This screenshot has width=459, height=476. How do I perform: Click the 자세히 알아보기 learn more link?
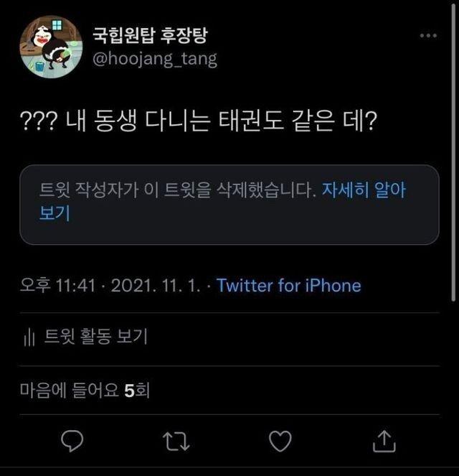click(364, 191)
